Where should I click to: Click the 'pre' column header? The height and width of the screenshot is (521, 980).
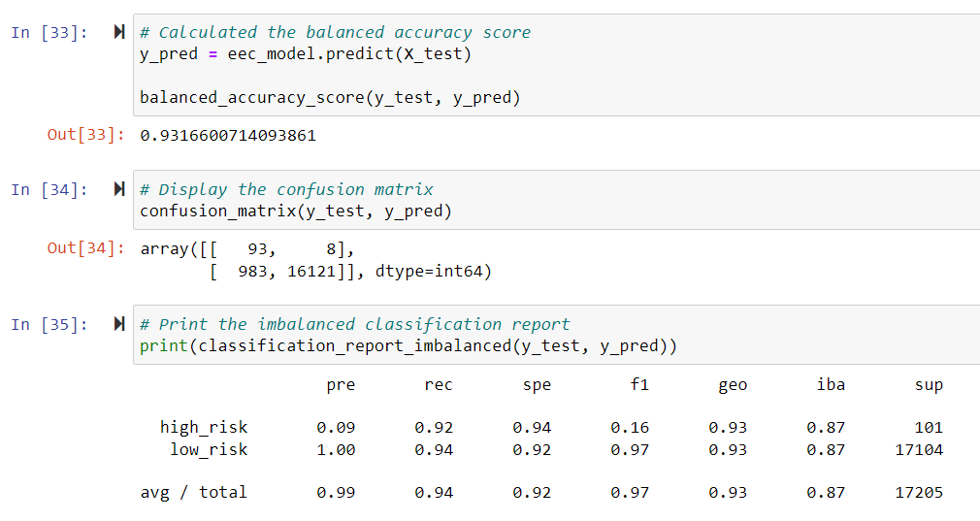pyautogui.click(x=341, y=385)
